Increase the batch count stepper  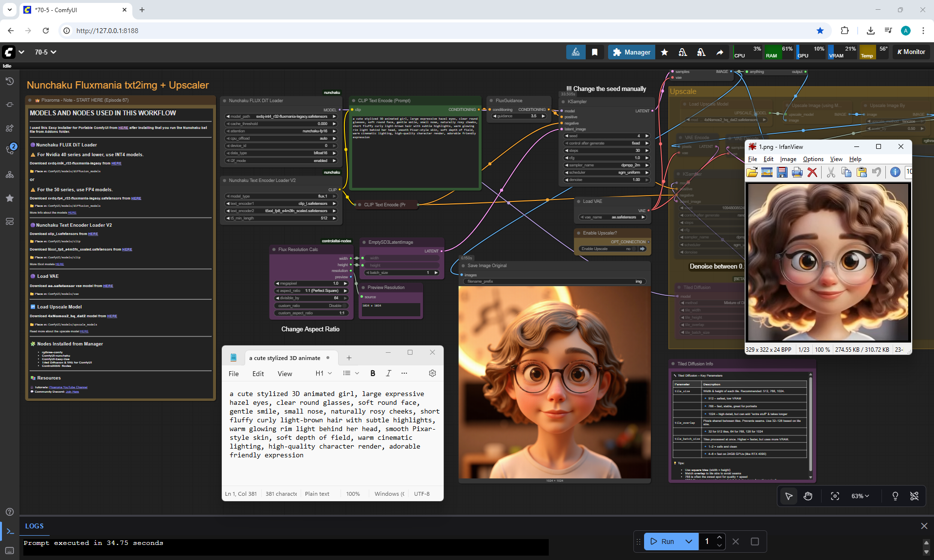point(719,538)
